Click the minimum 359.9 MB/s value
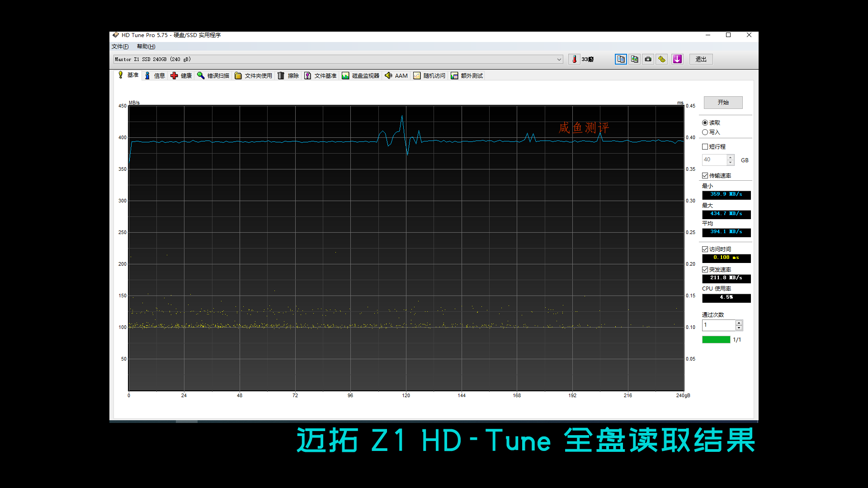This screenshot has width=868, height=488. 726,195
